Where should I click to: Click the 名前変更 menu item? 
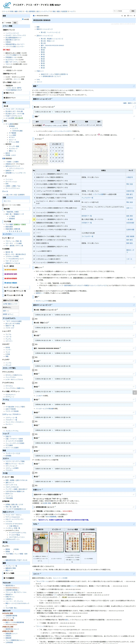pos(64,11)
